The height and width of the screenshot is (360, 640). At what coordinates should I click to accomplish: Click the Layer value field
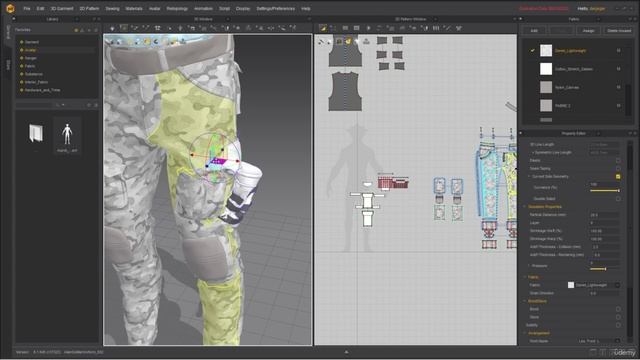pos(604,223)
